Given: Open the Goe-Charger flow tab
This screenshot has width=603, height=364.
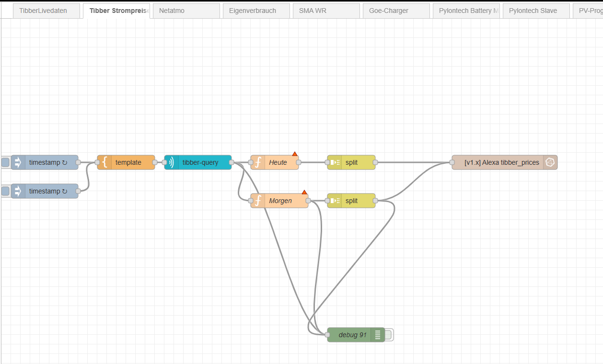Looking at the screenshot, I should 396,11.
